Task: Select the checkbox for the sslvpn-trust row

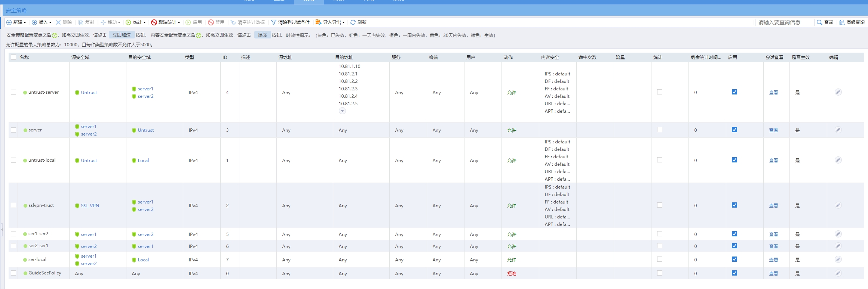Action: click(x=13, y=205)
